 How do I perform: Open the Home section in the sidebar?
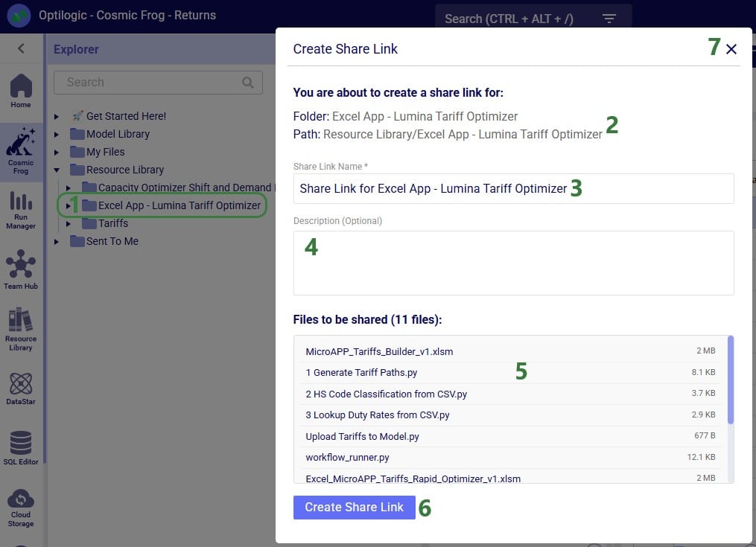point(21,91)
